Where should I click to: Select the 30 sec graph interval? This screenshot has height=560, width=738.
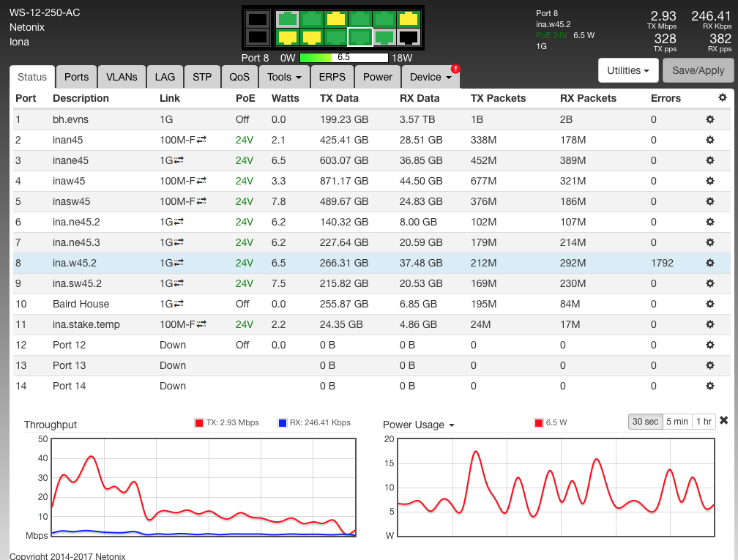pos(645,422)
